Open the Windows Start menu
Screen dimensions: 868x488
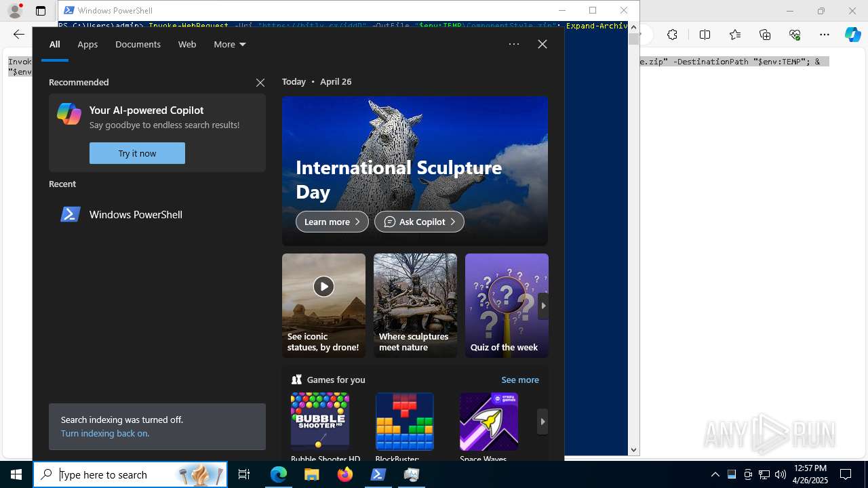pos(16,474)
